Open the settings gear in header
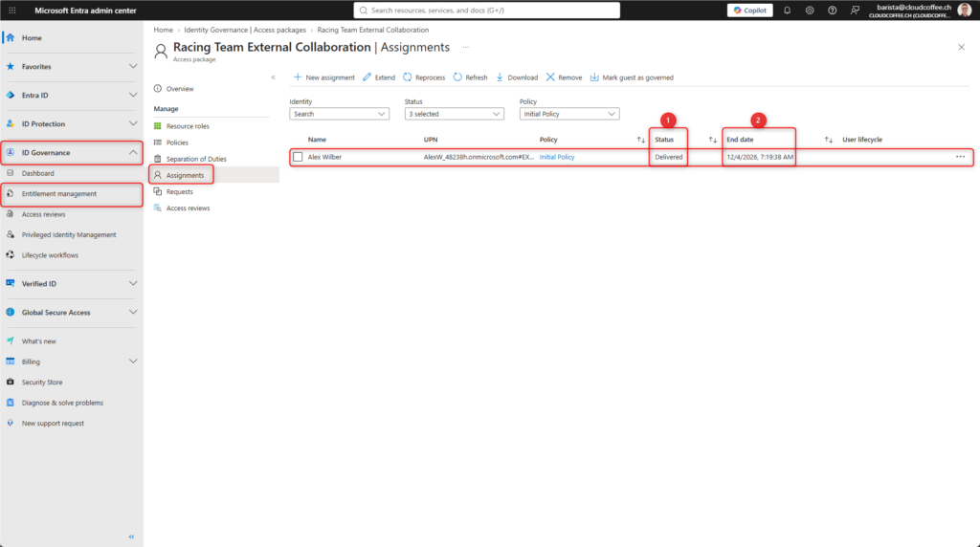The image size is (980, 547). tap(810, 10)
